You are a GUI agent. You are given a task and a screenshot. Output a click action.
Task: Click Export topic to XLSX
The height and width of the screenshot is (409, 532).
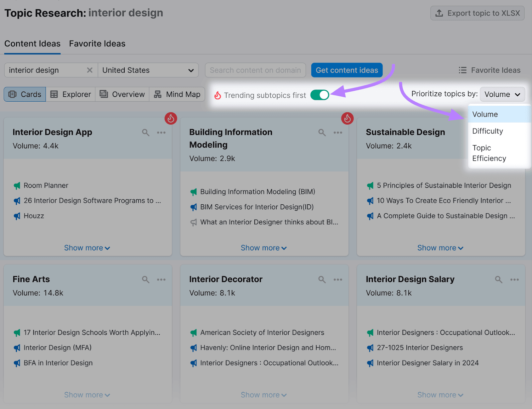tap(477, 13)
